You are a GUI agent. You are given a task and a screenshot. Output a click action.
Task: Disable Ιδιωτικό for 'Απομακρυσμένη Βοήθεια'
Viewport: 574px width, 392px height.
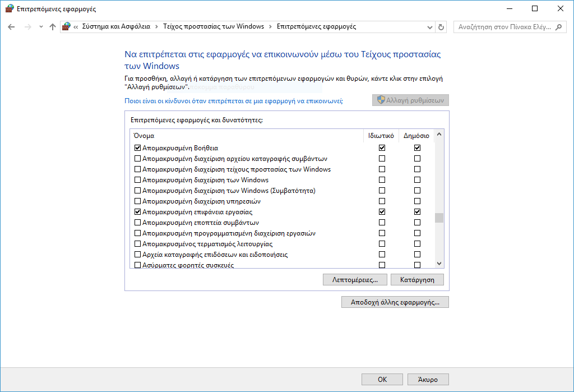pyautogui.click(x=382, y=148)
